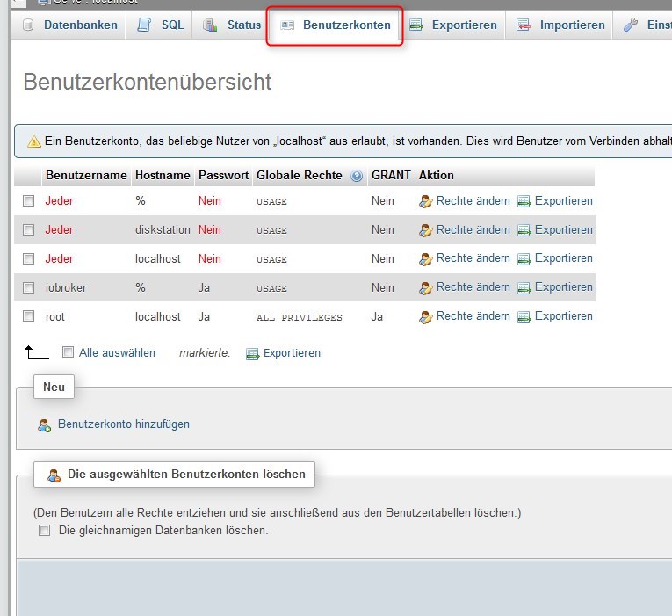Click the Status chart icon in tab bar
Viewport: 672px width, 616px height.
[210, 25]
